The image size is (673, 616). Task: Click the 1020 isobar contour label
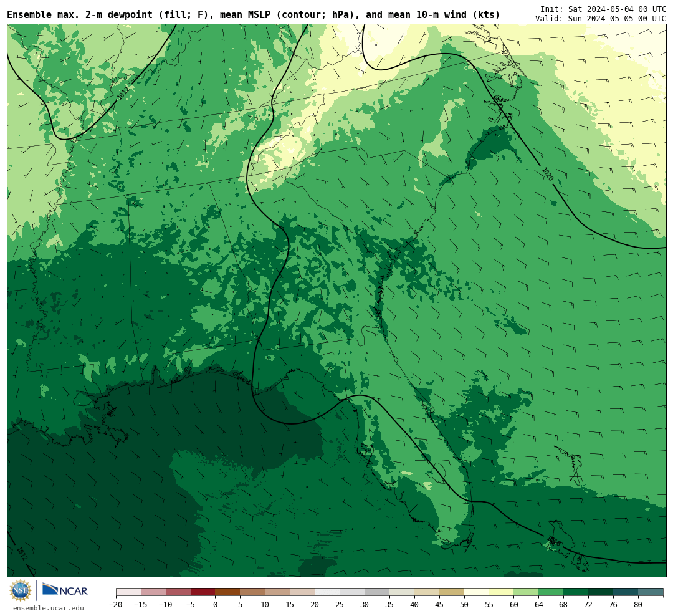coord(547,174)
